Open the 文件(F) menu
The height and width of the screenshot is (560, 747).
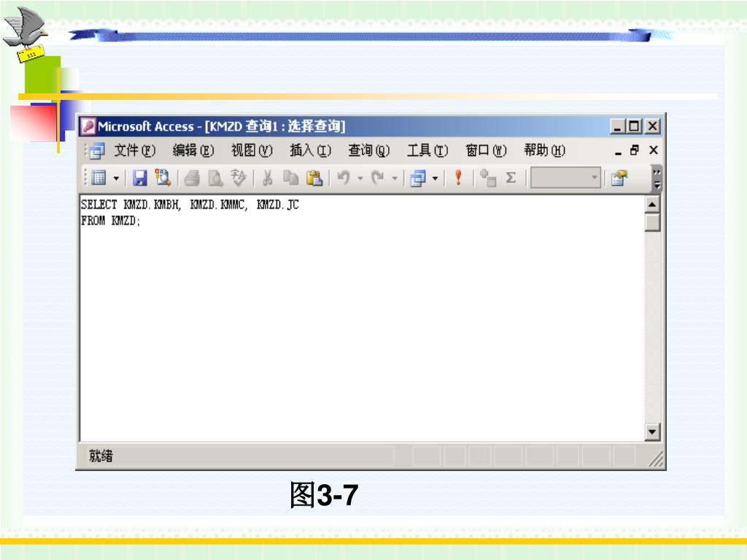click(135, 150)
